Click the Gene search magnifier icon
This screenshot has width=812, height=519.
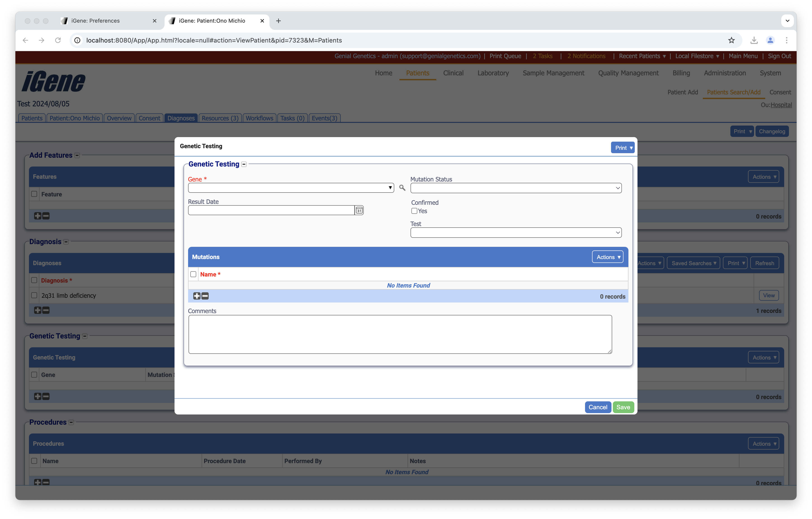click(402, 188)
